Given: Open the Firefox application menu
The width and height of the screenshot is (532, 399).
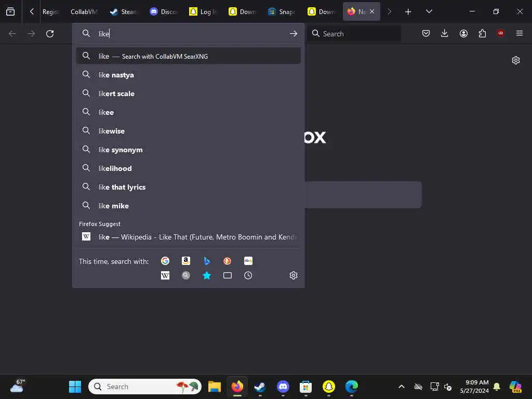Looking at the screenshot, I should click(x=520, y=33).
